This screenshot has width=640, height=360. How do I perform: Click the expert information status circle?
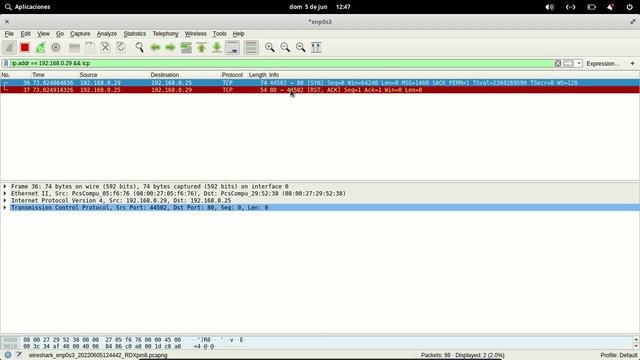[x=8, y=355]
